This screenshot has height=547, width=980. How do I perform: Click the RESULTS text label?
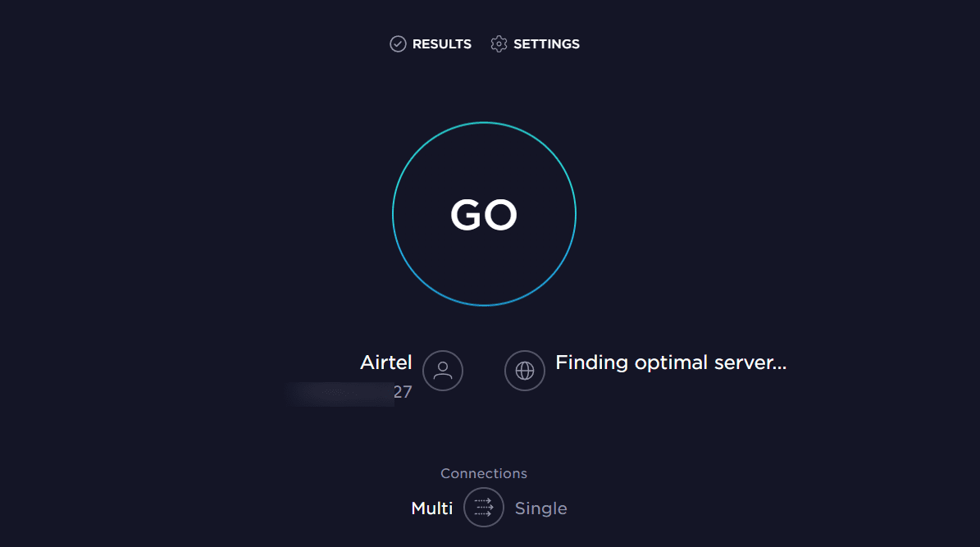(x=442, y=43)
